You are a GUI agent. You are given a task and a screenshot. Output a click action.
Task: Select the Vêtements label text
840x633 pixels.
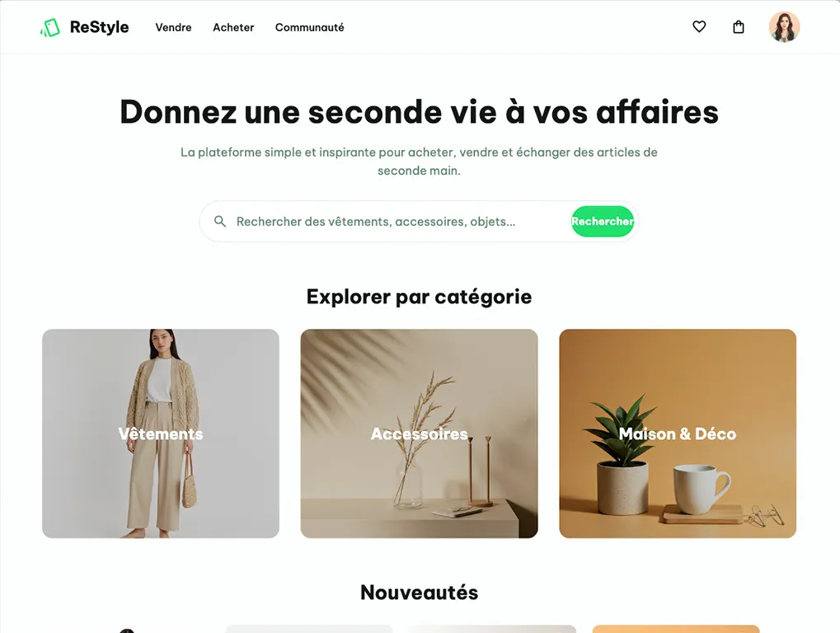161,434
